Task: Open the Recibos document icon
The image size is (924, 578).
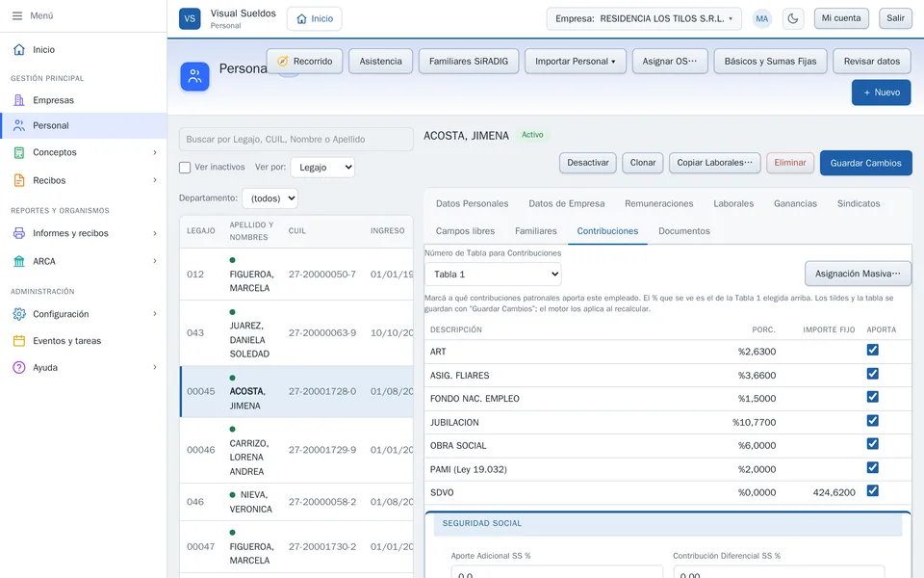Action: click(x=19, y=180)
